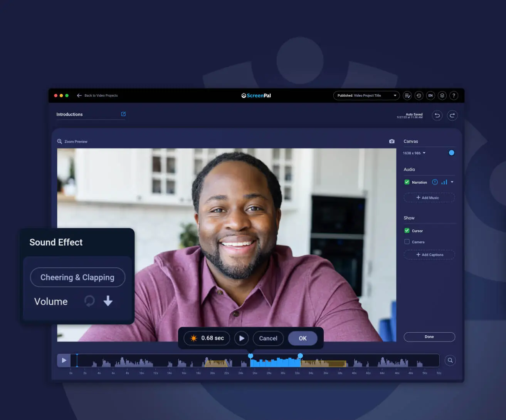Uncheck the Narration audio checkbox

[x=407, y=182]
